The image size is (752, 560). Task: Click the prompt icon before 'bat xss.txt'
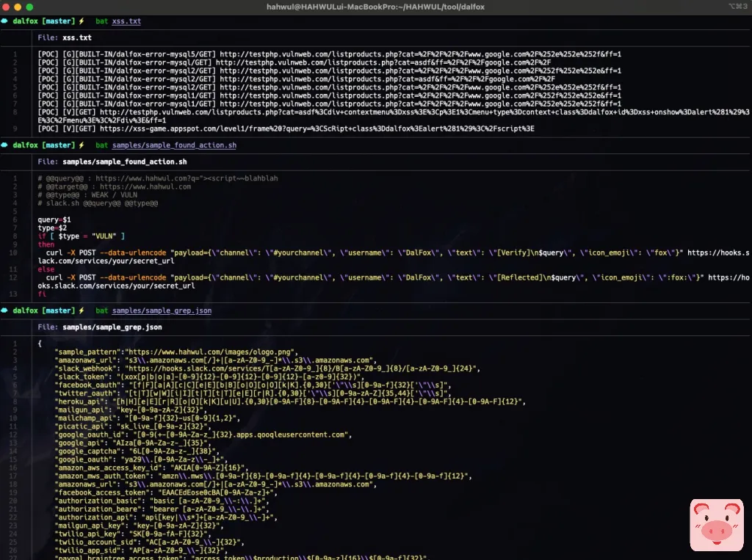[4, 21]
